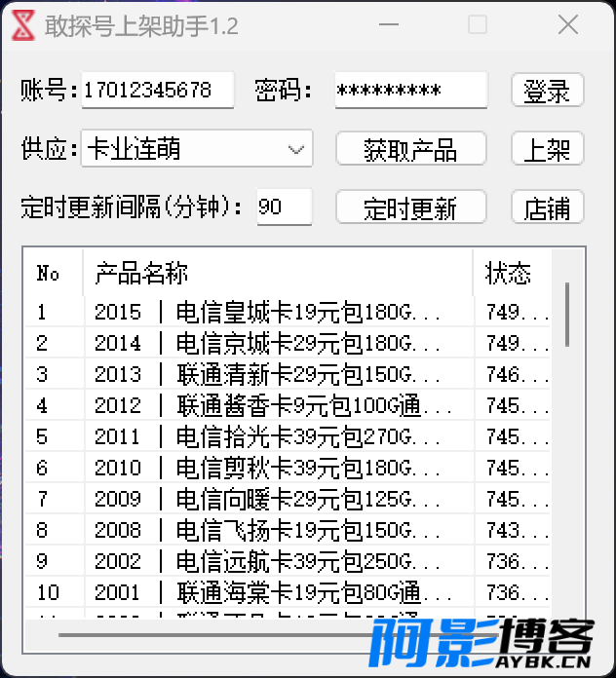Close the 敢探号上架助手 window
This screenshot has height=678, width=616.
tap(568, 26)
